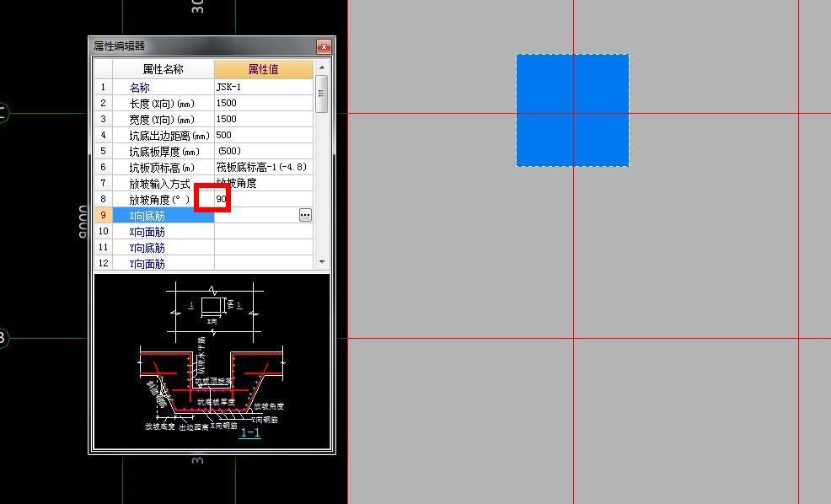Click the sump pit section diagram preview
The width and height of the screenshot is (831, 504).
click(212, 362)
